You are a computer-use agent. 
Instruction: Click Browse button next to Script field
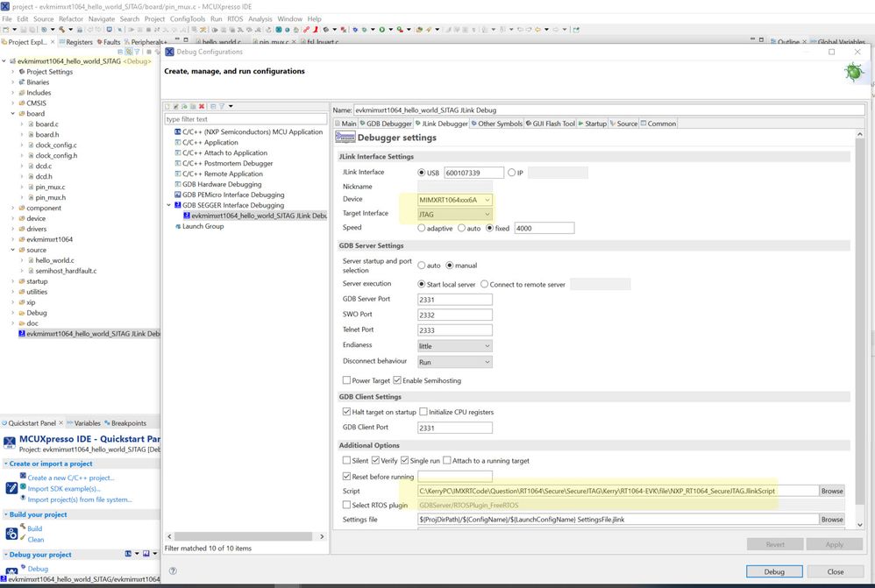pyautogui.click(x=831, y=491)
